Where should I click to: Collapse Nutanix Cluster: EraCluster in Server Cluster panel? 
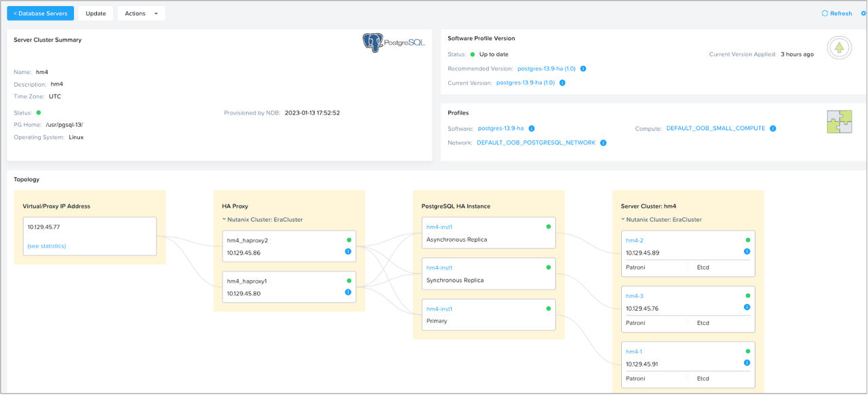point(623,219)
